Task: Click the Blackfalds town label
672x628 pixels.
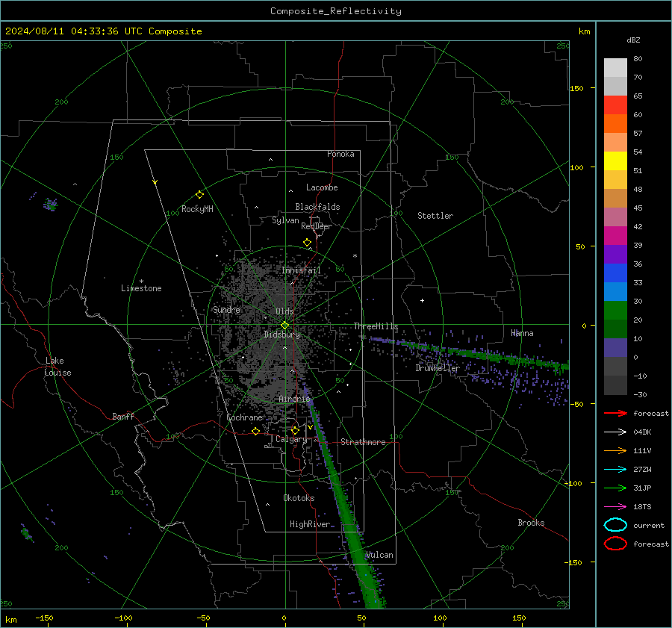Action: pyautogui.click(x=317, y=207)
